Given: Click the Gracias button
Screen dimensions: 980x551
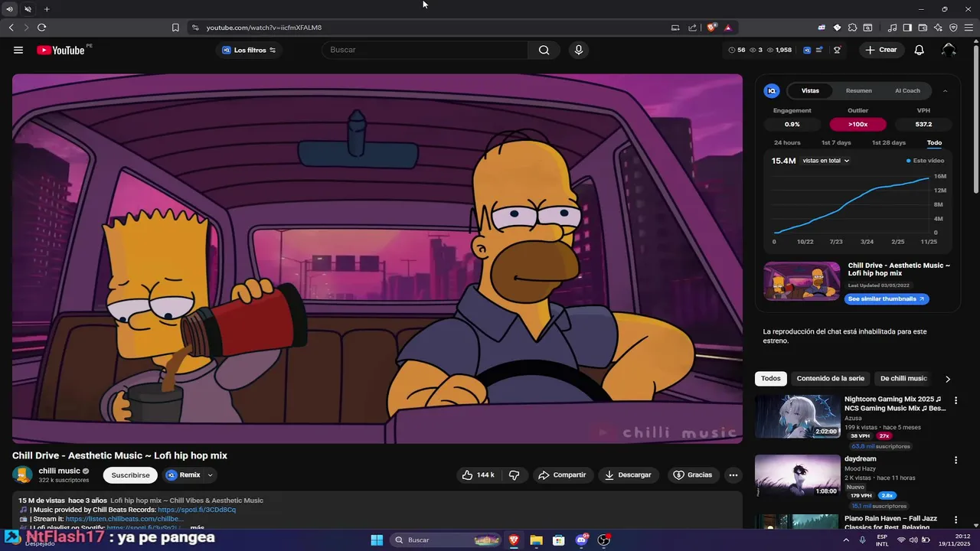Looking at the screenshot, I should tap(692, 475).
